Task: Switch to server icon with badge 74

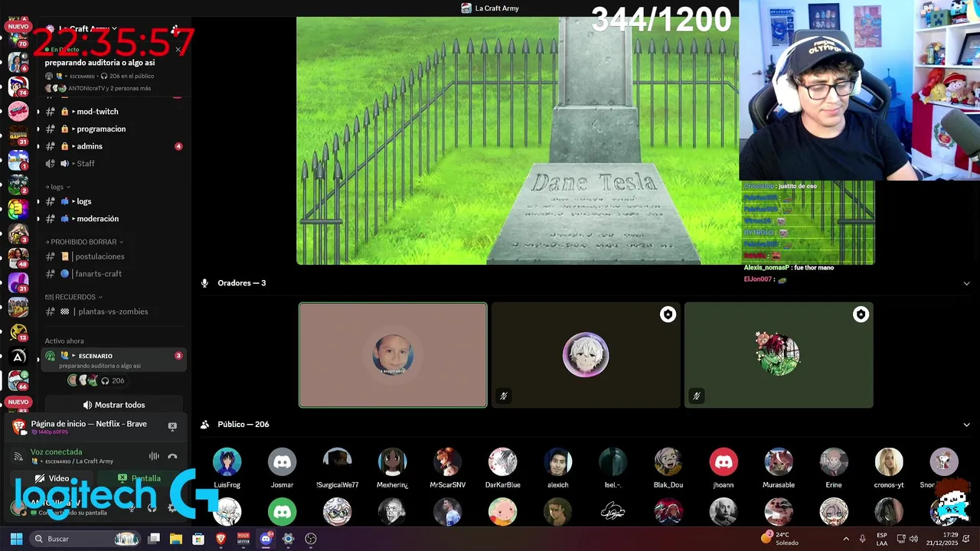Action: (18, 86)
